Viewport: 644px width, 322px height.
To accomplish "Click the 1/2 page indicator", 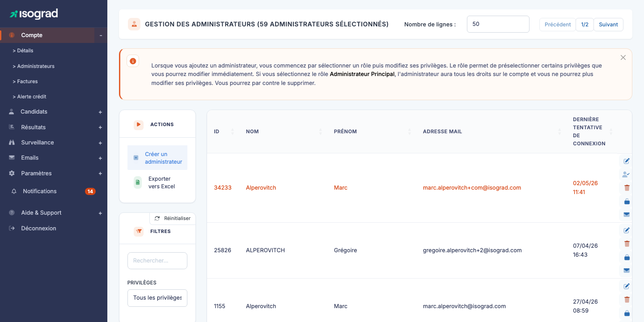I will (585, 25).
